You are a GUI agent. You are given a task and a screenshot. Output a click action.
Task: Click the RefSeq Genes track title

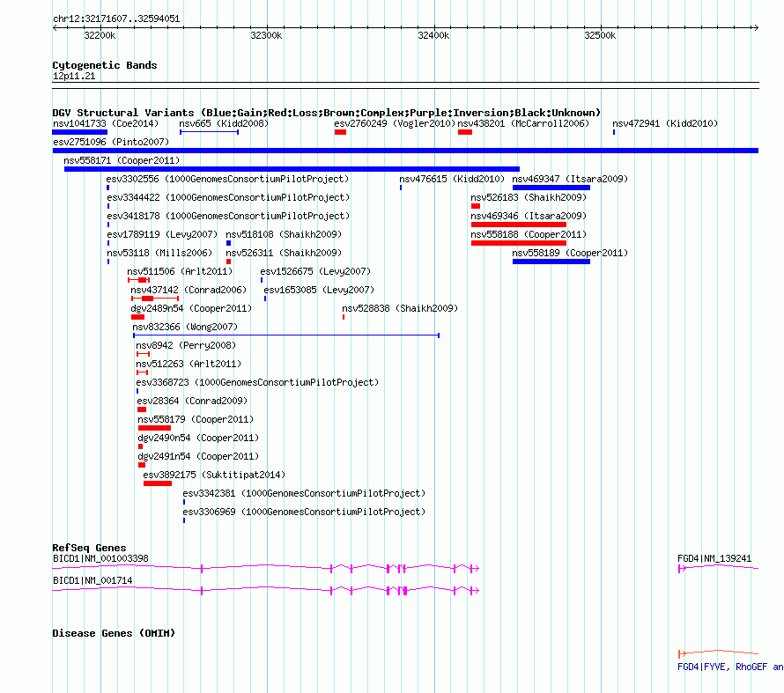pos(89,548)
